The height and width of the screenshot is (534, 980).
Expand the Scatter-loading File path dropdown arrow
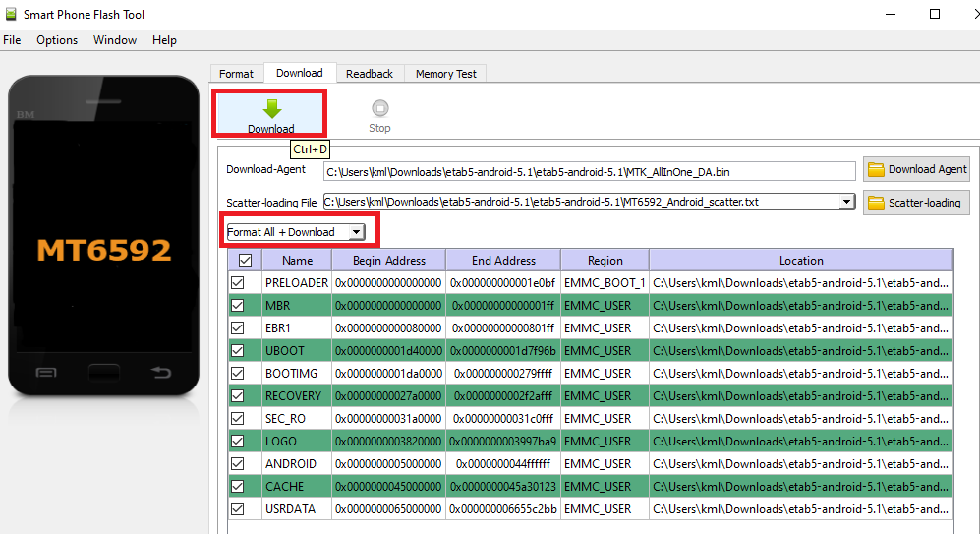click(846, 202)
